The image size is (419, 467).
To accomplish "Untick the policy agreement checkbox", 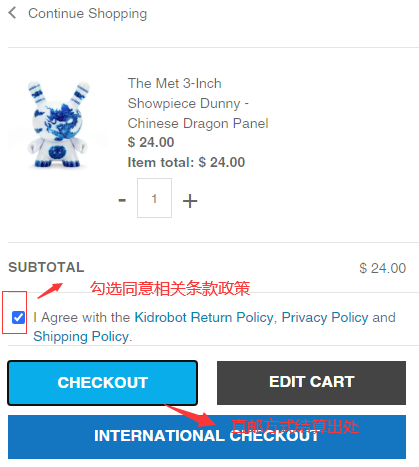I will [x=18, y=317].
